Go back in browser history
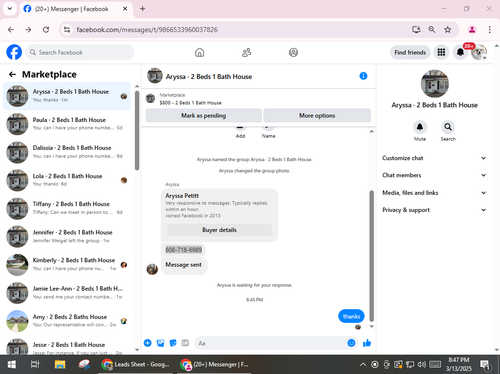 (x=11, y=30)
